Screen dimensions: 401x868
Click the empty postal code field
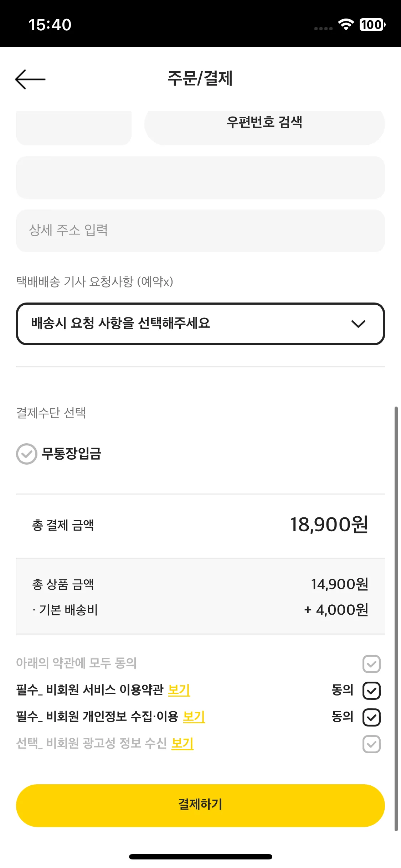coord(74,128)
